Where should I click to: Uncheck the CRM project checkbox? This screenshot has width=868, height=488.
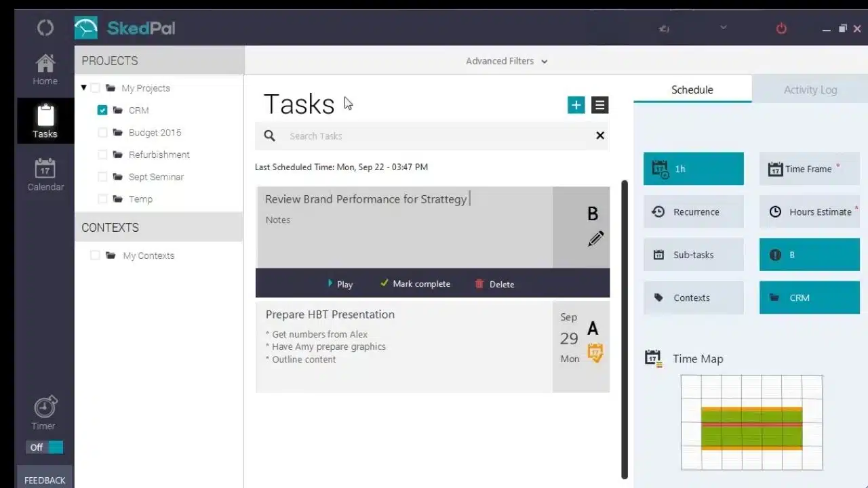(x=102, y=110)
